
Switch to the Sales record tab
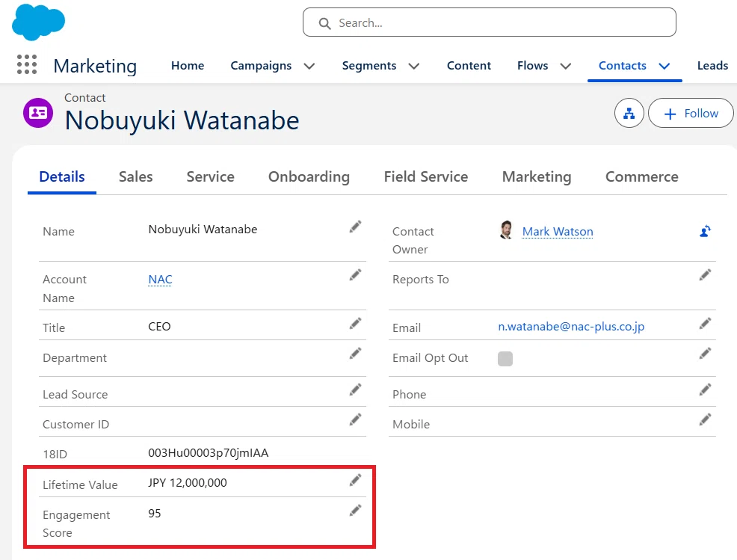click(136, 176)
